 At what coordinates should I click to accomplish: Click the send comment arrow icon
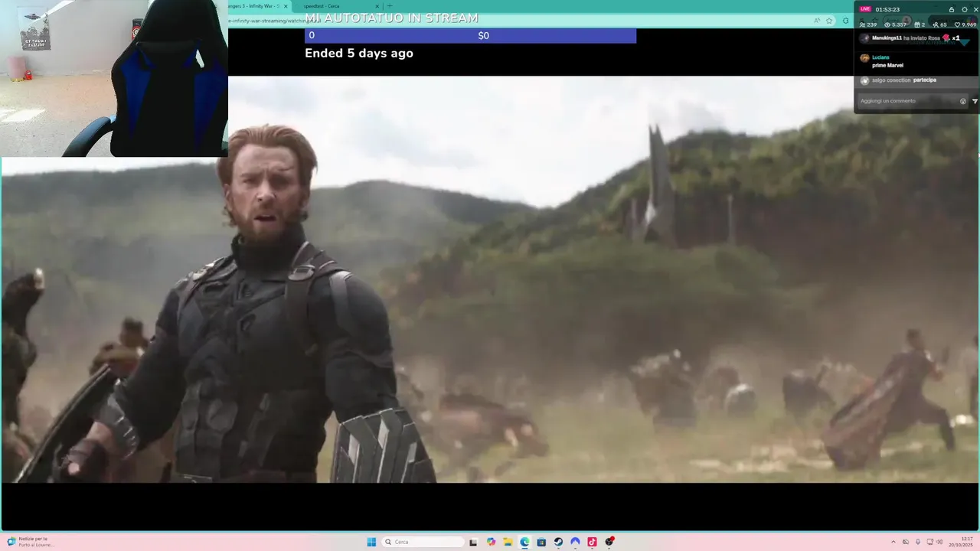click(975, 101)
